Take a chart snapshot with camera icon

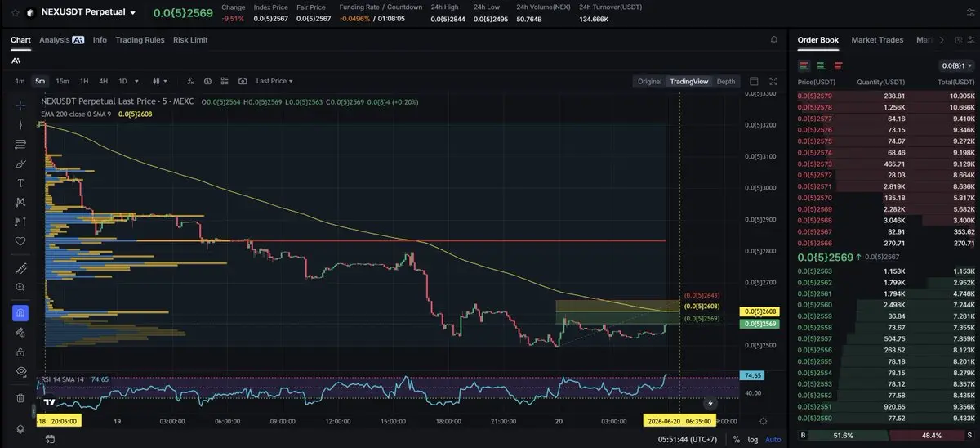[243, 81]
